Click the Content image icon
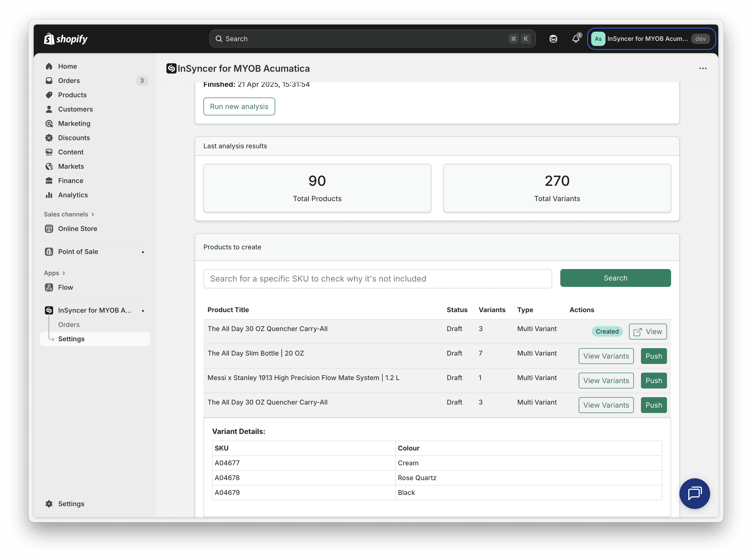The height and width of the screenshot is (560, 752). tap(49, 152)
